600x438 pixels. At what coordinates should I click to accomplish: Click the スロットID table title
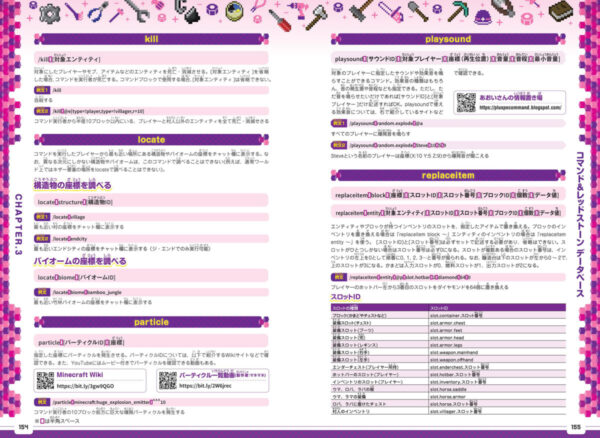point(346,297)
